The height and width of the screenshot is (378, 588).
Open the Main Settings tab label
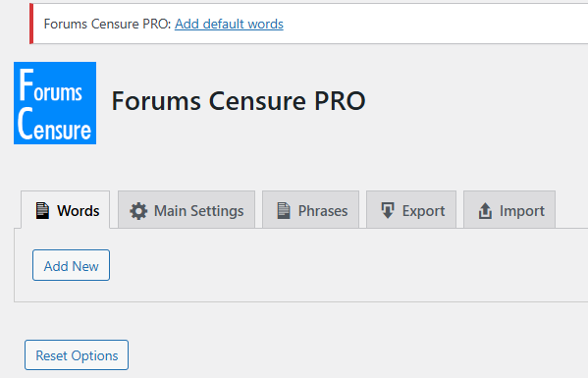click(198, 211)
